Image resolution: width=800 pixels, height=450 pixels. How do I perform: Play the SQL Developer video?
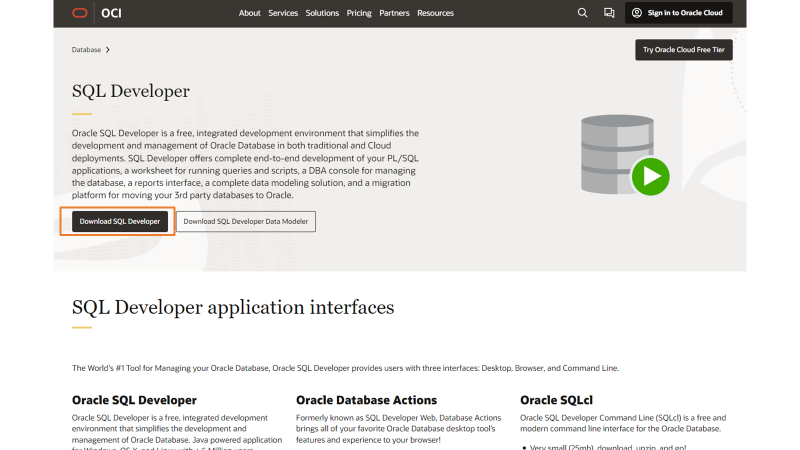651,177
